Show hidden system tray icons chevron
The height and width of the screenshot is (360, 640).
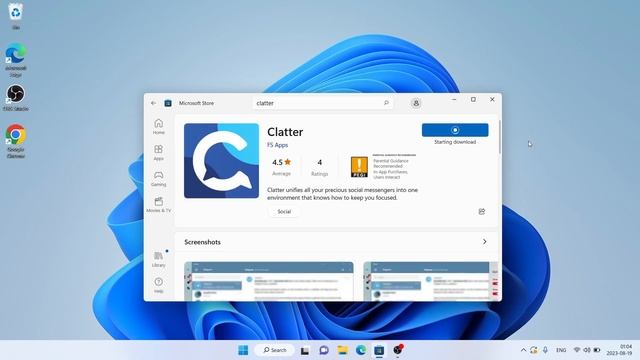(x=523, y=350)
